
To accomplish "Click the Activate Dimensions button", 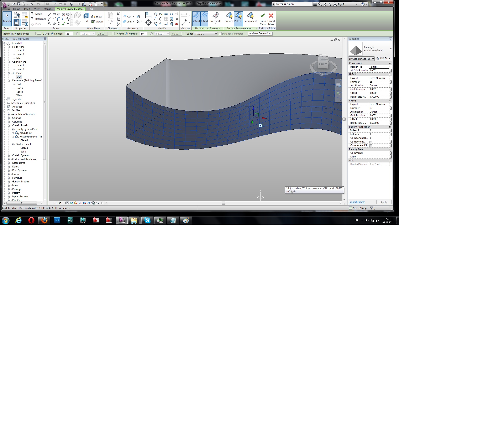I will (260, 33).
